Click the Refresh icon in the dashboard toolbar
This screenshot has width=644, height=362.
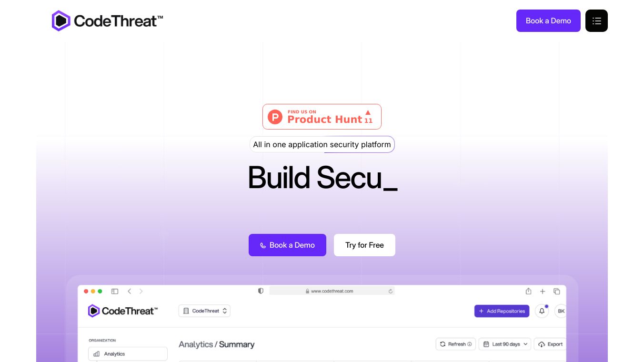(443, 344)
